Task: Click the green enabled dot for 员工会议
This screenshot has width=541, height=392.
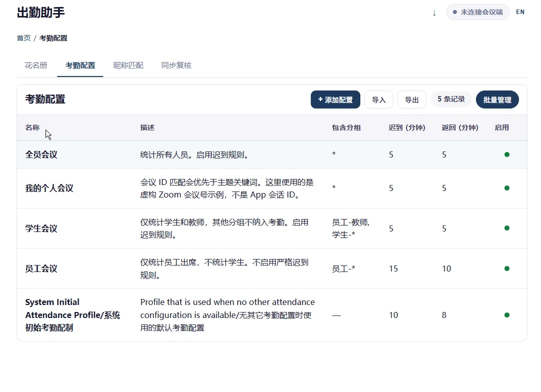Action: click(x=507, y=268)
